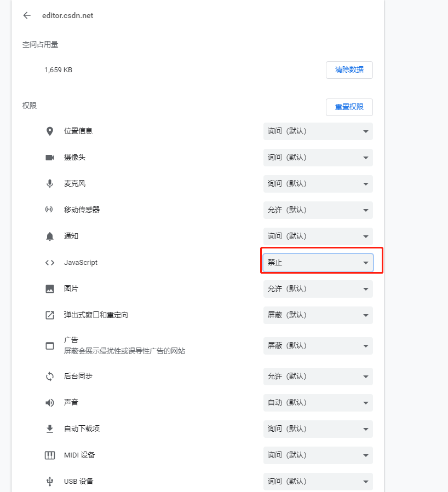Click the 移动传感器 motion sensor icon

pos(50,210)
